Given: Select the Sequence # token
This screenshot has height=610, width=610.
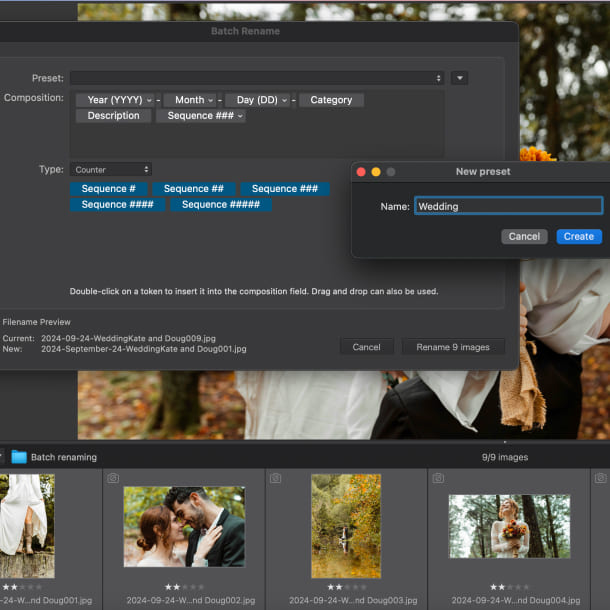Looking at the screenshot, I should click(108, 189).
